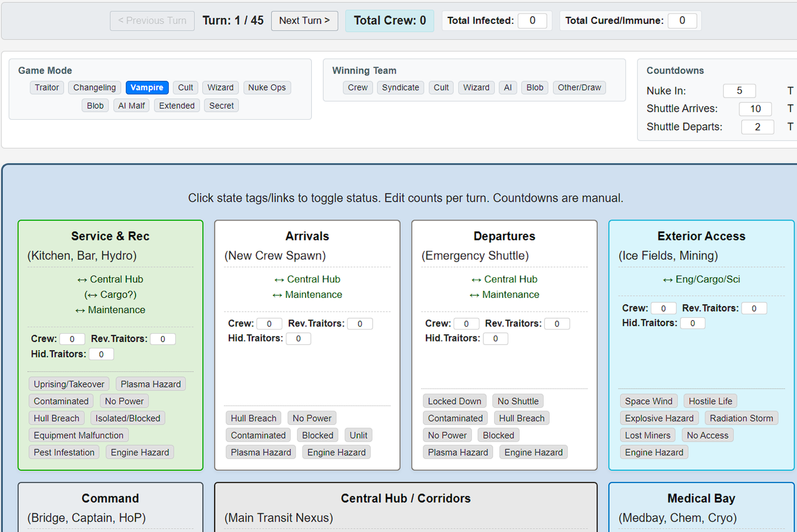Select Traitor game mode
The height and width of the screenshot is (532, 797).
(47, 87)
